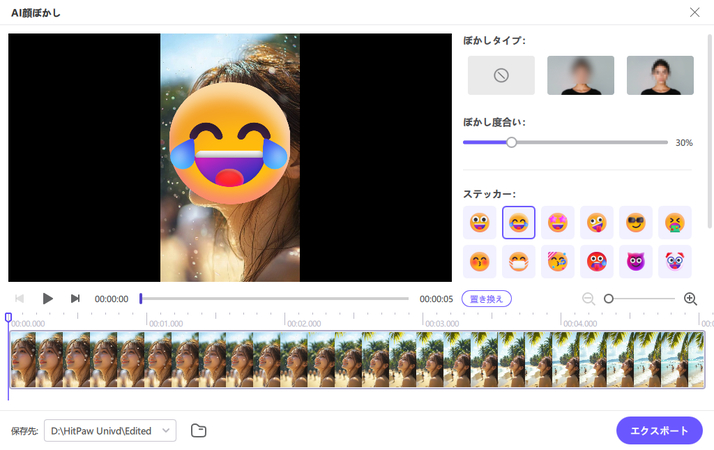Viewport: 714px width, 450px height.
Task: Choose the pixelated face blur type
Action: (660, 75)
